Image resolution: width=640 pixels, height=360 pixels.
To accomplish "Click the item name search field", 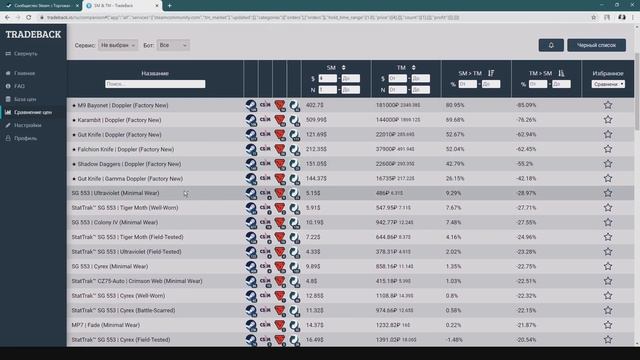I will point(155,84).
